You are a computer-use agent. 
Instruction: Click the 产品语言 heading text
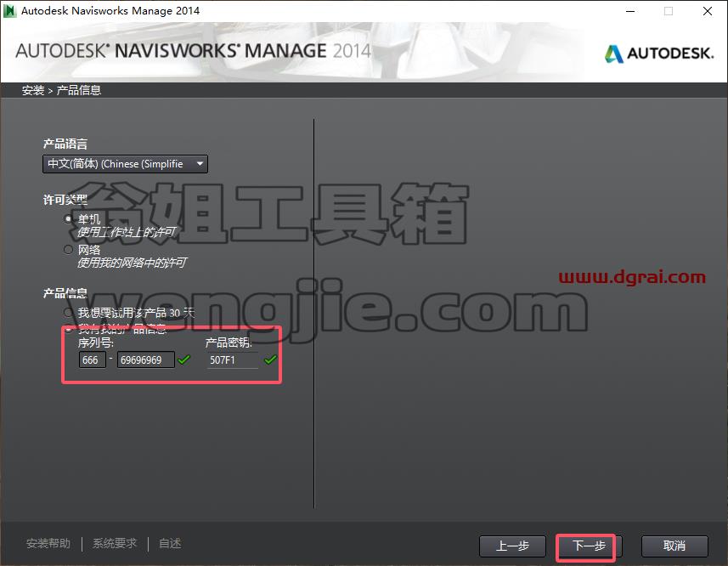[x=65, y=144]
